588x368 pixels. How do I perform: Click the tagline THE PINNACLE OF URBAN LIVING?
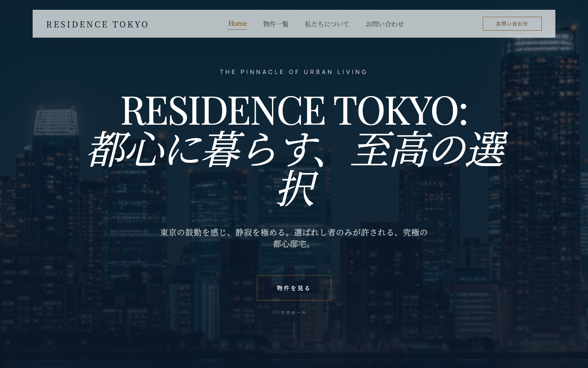293,72
